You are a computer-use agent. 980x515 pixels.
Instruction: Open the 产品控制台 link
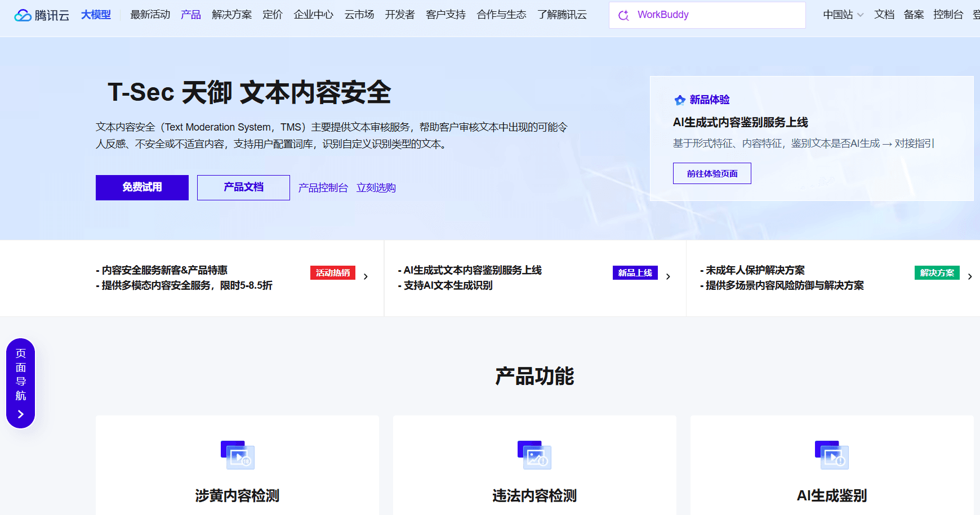(323, 188)
